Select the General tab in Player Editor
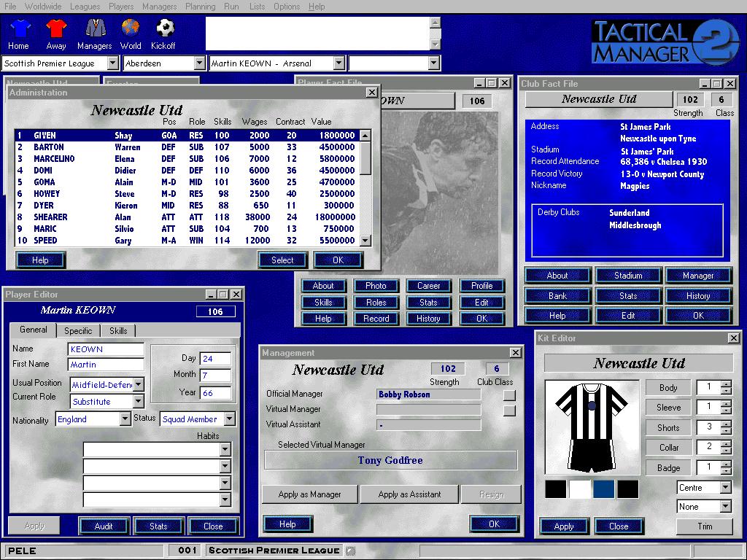This screenshot has width=747, height=560. point(34,330)
